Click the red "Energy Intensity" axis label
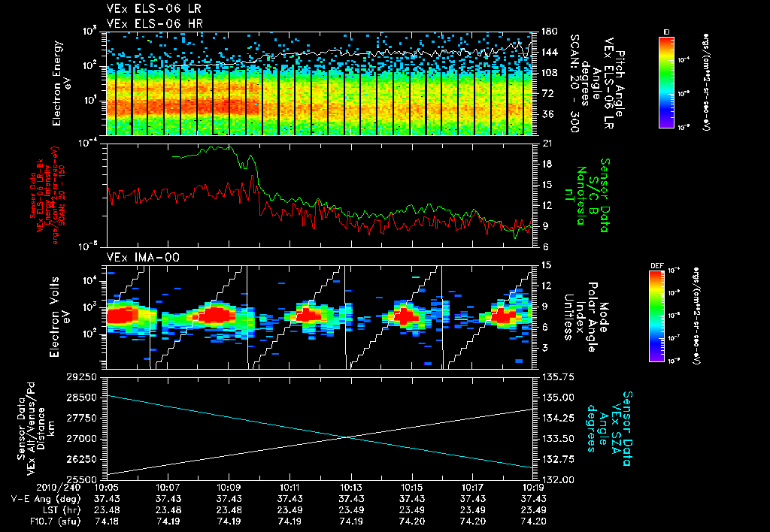This screenshot has width=770, height=532. pyautogui.click(x=47, y=195)
